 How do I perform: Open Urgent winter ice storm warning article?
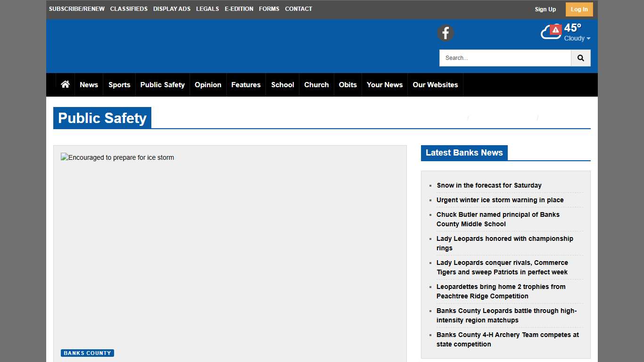pyautogui.click(x=500, y=200)
